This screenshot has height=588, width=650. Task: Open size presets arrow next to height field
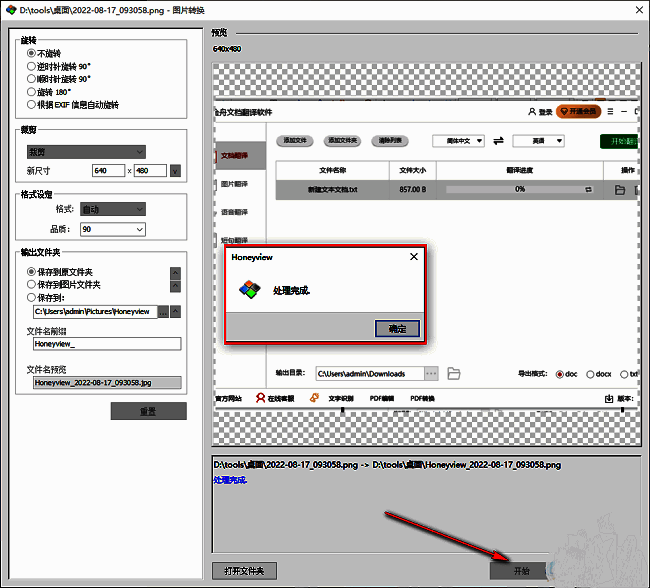click(176, 171)
